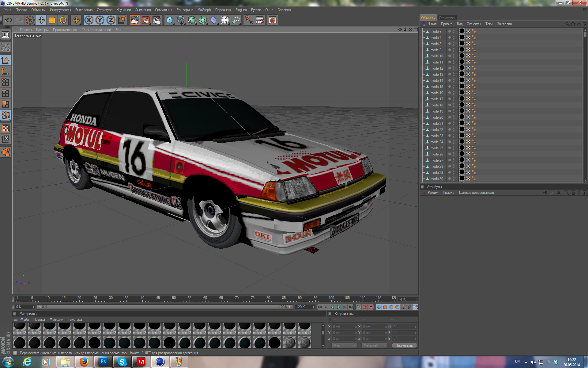Open the spline pen tool icon
588x368 pixels.
181,20
